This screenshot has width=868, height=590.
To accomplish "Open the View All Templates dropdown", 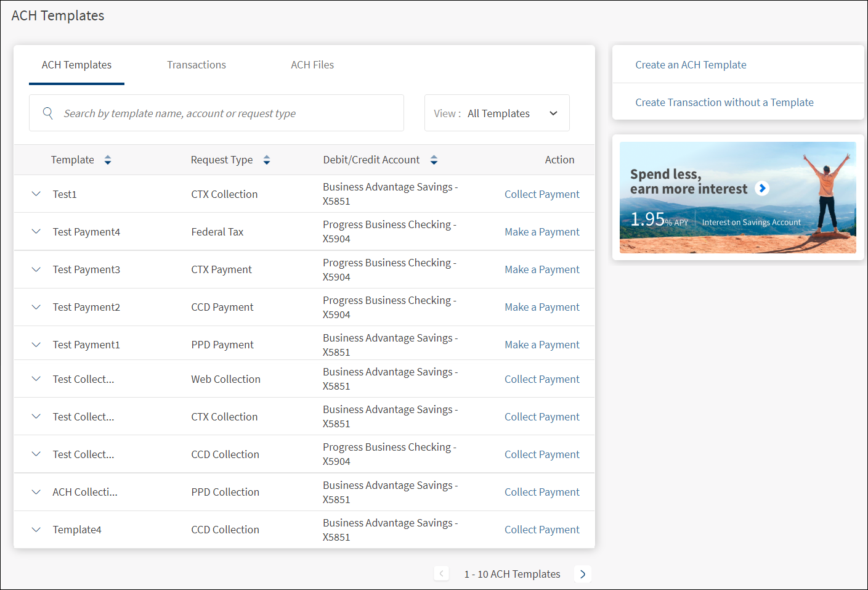I will (x=497, y=113).
